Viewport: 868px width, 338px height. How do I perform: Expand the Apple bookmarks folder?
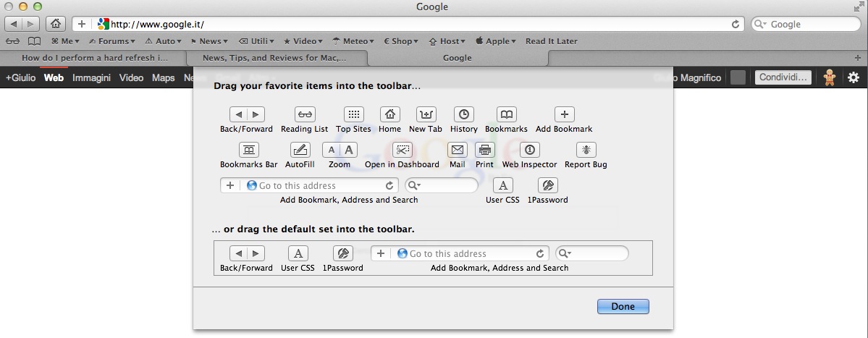pos(495,41)
